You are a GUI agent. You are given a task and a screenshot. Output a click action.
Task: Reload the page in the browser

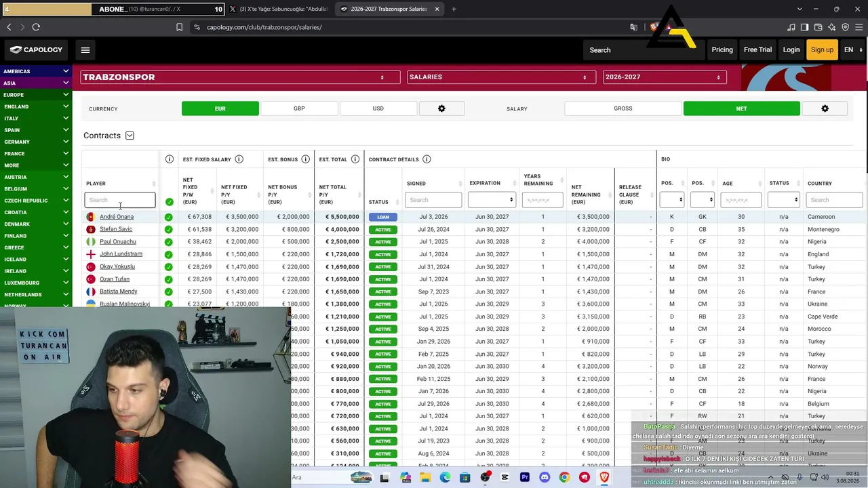36,27
